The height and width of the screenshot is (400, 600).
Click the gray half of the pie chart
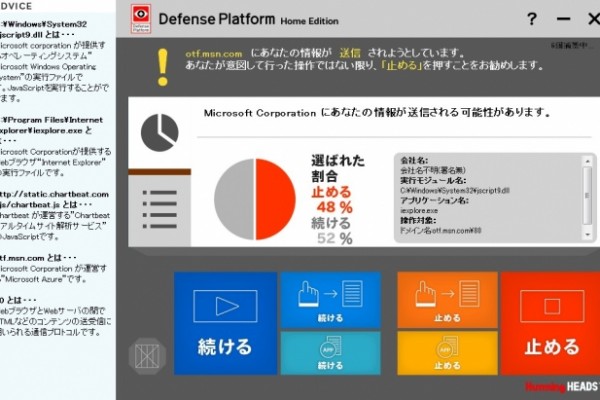point(234,199)
